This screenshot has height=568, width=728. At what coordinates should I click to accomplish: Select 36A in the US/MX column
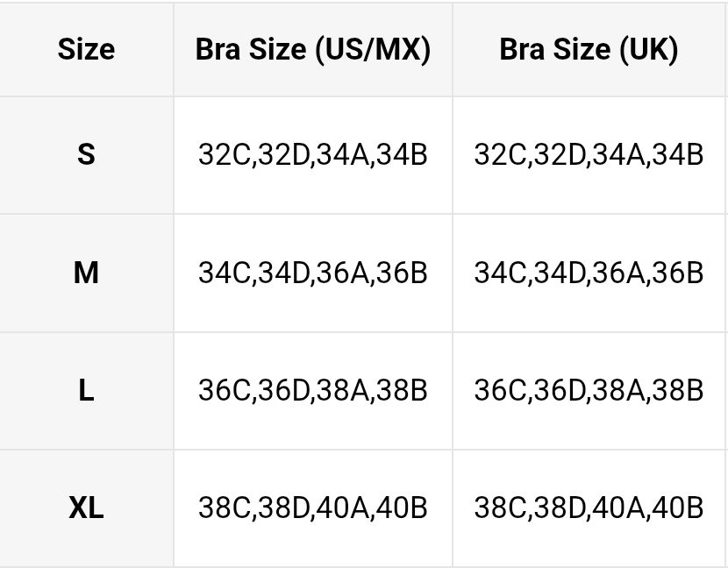(343, 273)
